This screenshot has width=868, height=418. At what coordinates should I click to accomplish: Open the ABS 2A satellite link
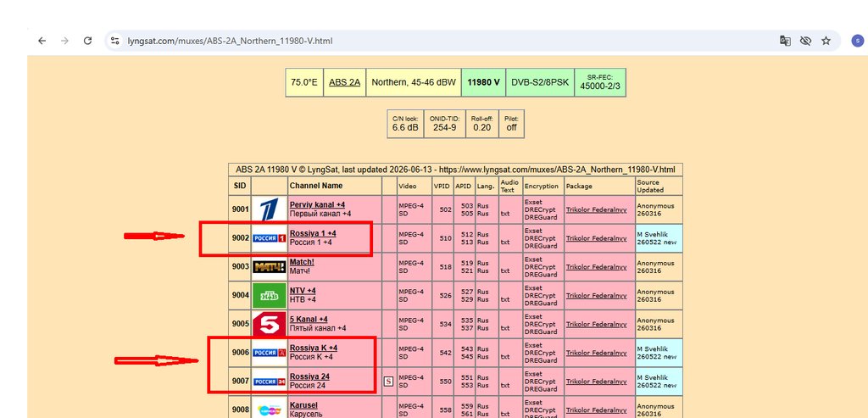pos(344,82)
